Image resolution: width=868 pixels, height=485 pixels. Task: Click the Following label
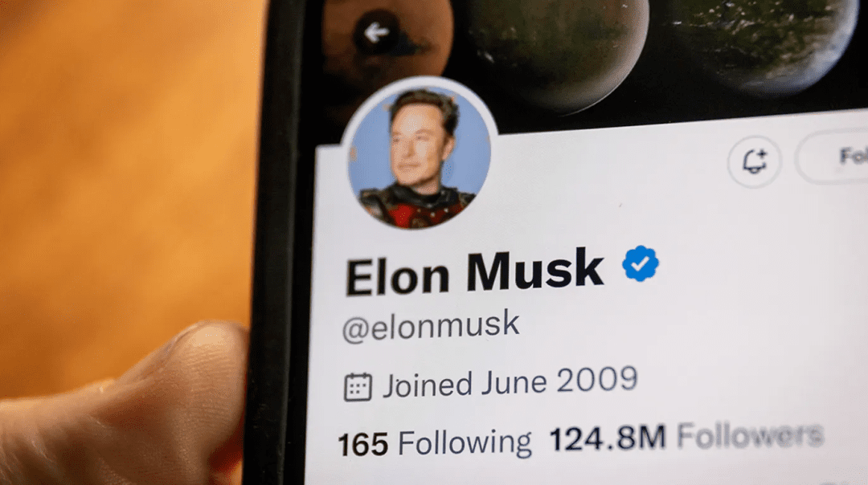click(464, 442)
